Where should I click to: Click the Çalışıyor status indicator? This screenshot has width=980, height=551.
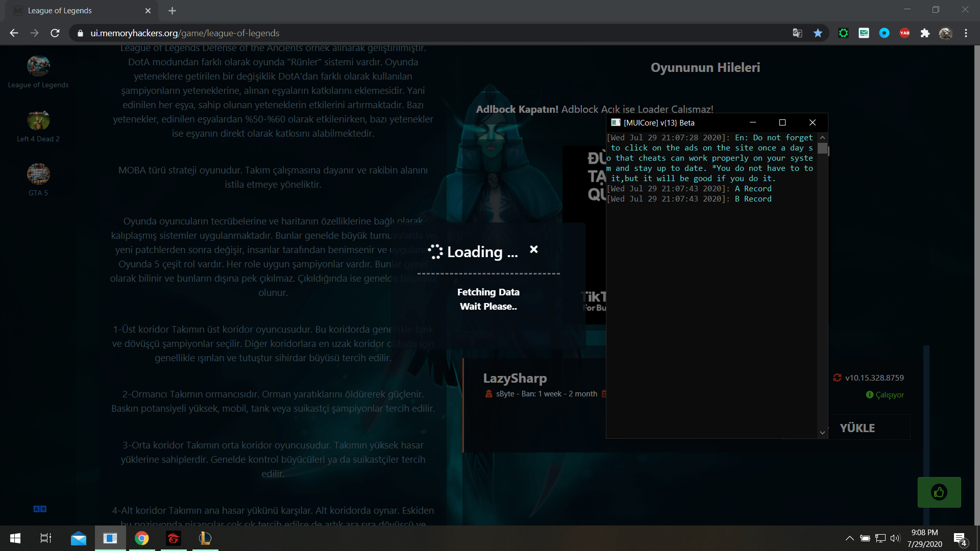tap(885, 395)
